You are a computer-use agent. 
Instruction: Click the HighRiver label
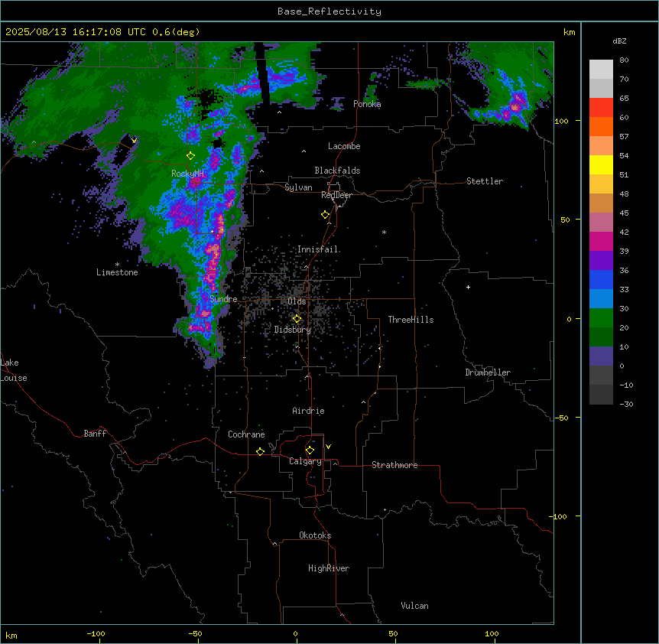click(329, 568)
